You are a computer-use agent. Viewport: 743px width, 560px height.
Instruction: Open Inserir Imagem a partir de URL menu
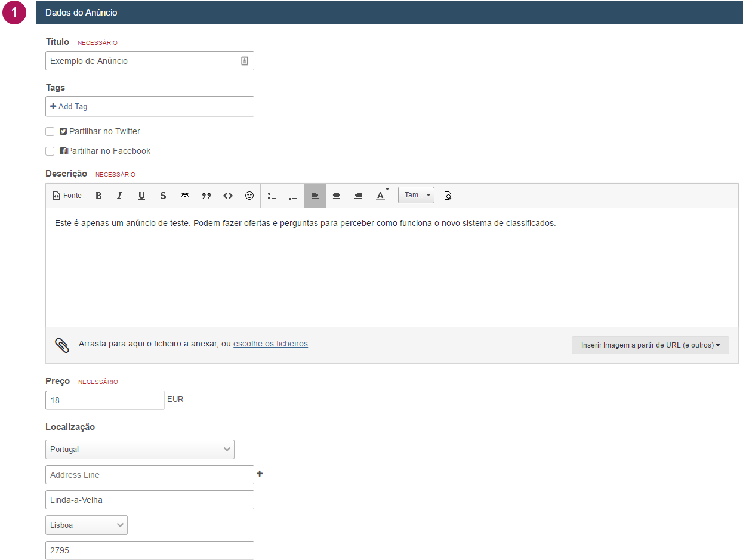pos(650,345)
